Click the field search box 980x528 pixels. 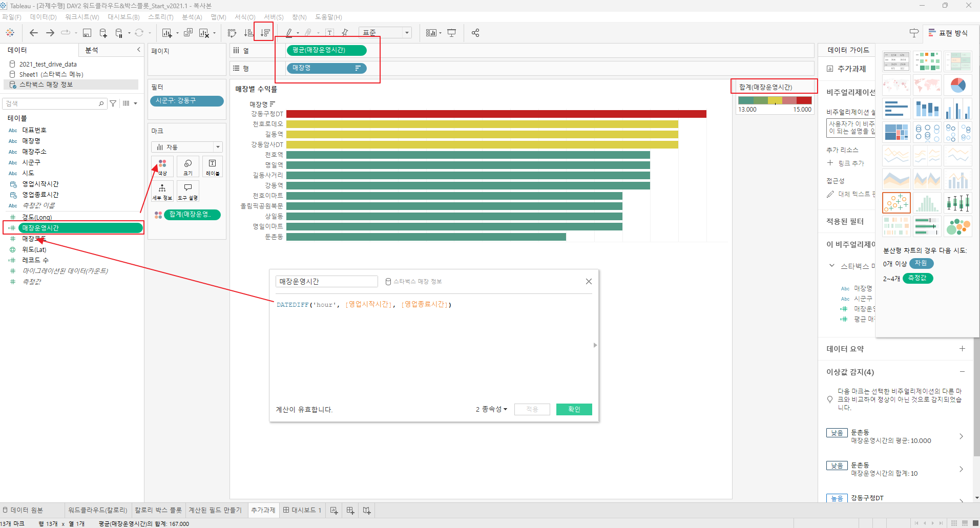click(x=55, y=103)
